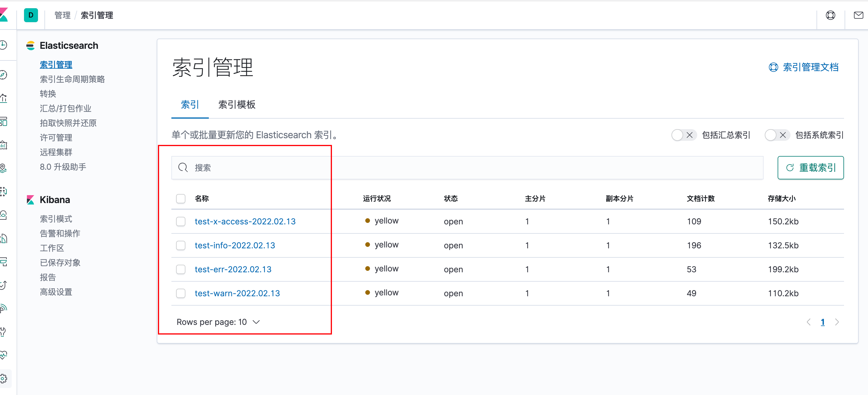This screenshot has width=868, height=395.
Task: Open the Kibana home logo
Action: (4, 15)
